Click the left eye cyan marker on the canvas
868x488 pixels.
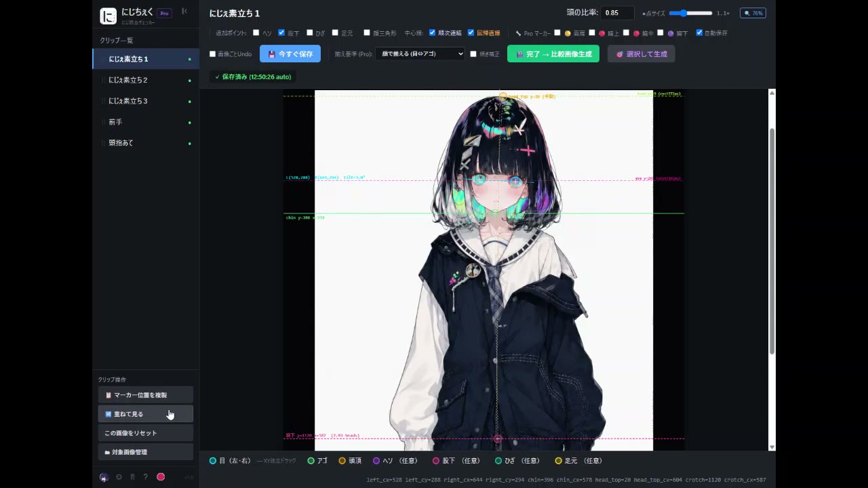(479, 180)
